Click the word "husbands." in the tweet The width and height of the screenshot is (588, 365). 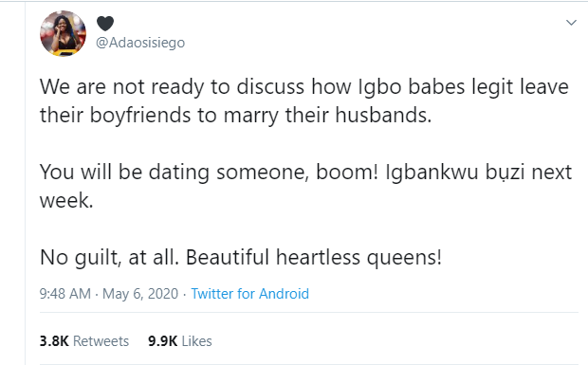pos(383,115)
